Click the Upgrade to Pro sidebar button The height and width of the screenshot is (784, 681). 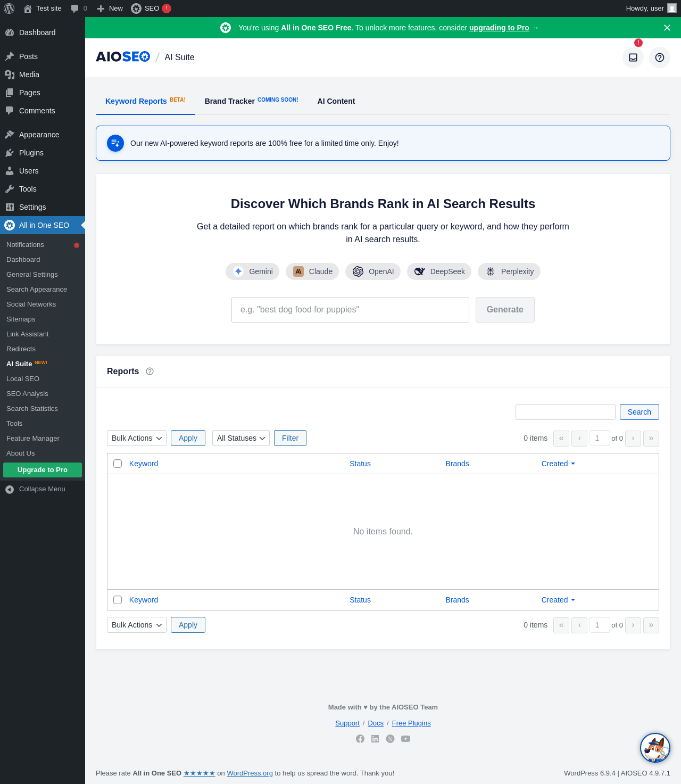[x=43, y=470]
